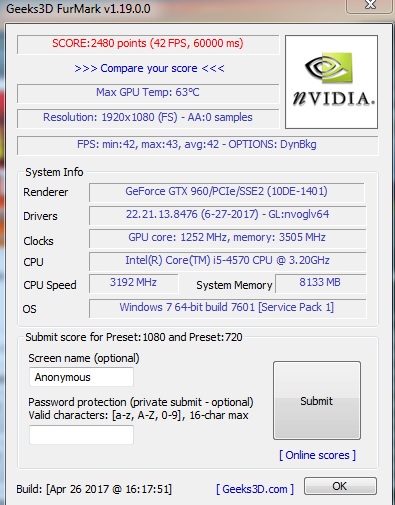395x505 pixels.
Task: Click the Password protection (private submit - optional) label
Action: pos(141,402)
